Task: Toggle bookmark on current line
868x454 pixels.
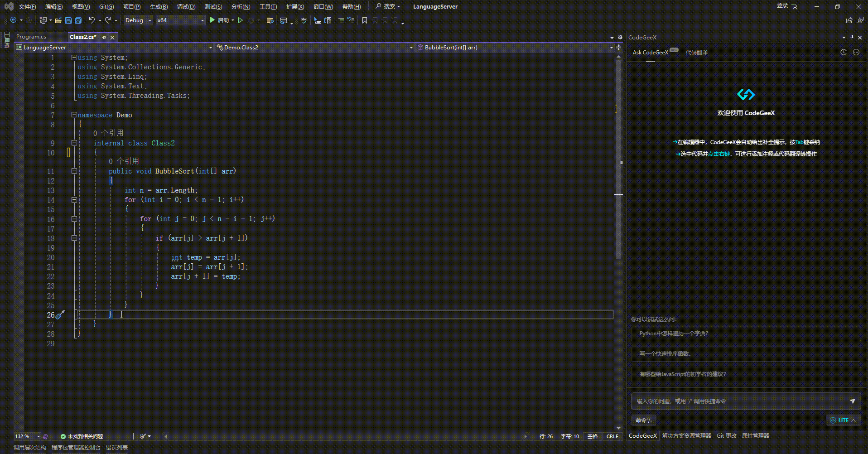Action: pyautogui.click(x=364, y=20)
